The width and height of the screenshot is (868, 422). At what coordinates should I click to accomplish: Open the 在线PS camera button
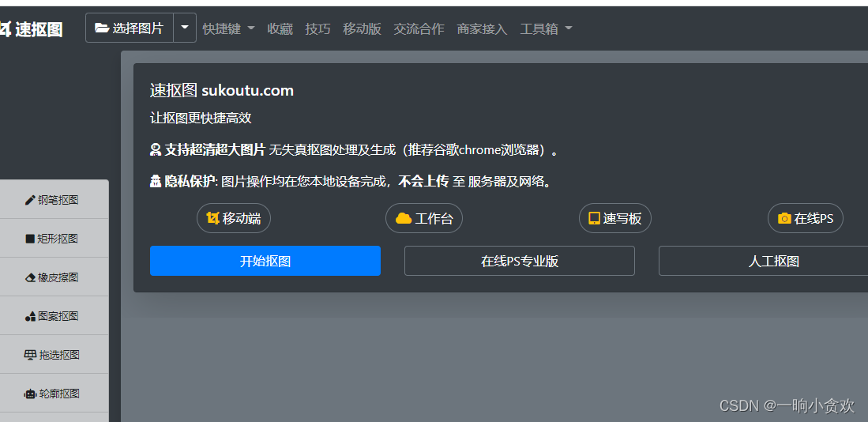tap(806, 218)
